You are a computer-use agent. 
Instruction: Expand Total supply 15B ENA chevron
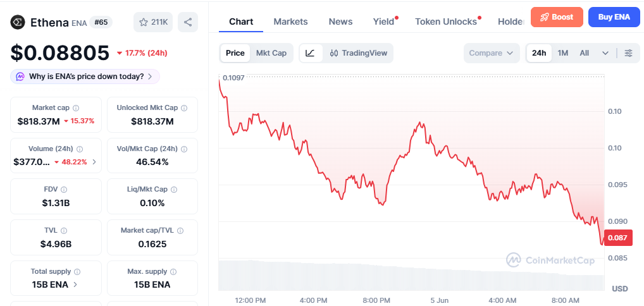(x=75, y=285)
